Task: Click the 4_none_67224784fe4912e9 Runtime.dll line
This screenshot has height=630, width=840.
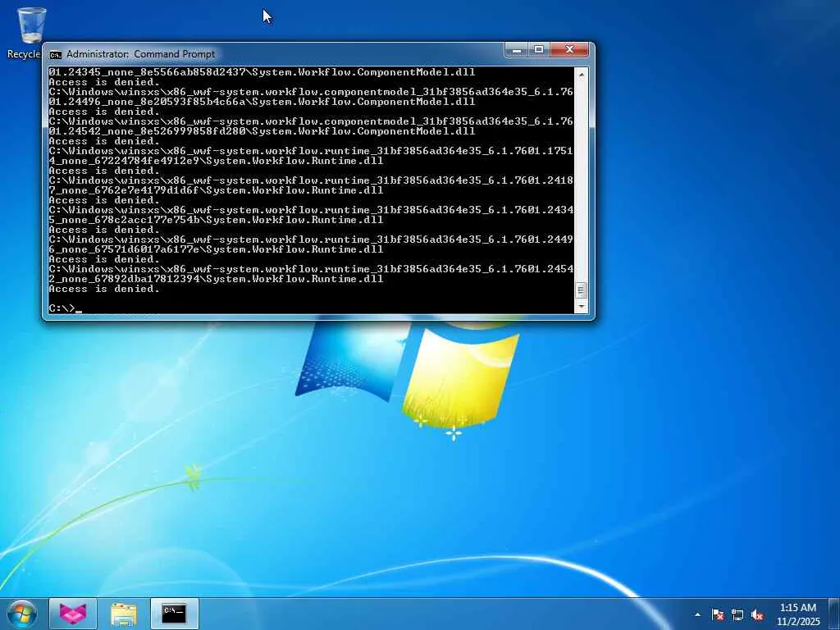Action: coord(216,161)
